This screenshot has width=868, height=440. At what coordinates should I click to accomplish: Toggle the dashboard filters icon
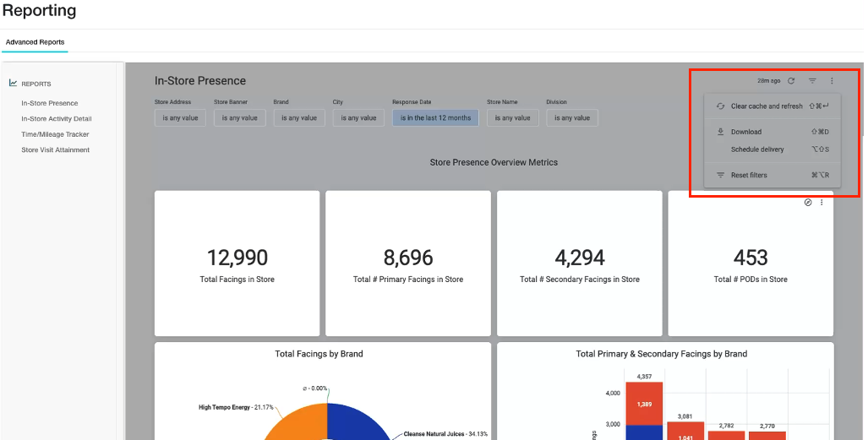[x=812, y=81]
